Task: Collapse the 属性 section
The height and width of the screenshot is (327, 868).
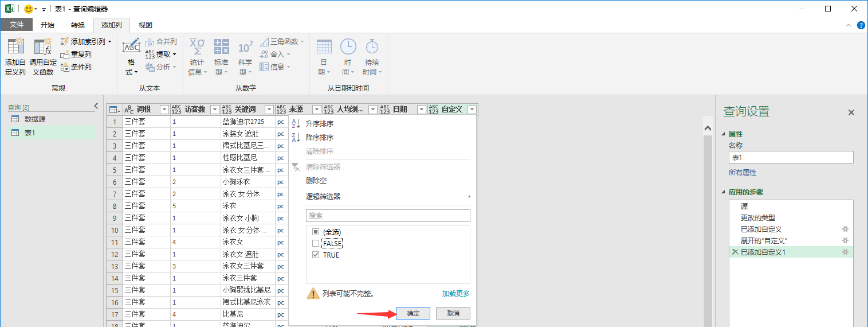Action: [724, 134]
